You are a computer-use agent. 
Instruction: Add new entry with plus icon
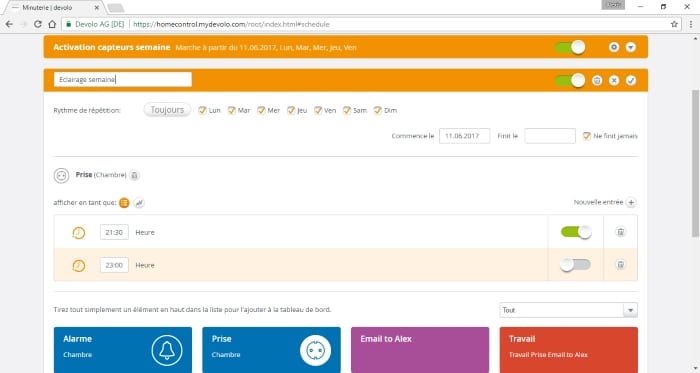coord(631,203)
